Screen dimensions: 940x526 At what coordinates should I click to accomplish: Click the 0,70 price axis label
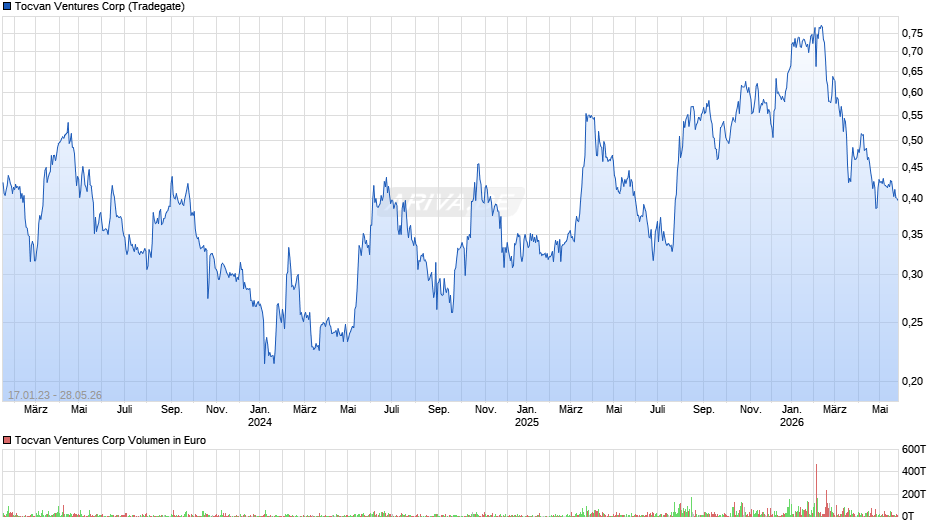tap(912, 52)
